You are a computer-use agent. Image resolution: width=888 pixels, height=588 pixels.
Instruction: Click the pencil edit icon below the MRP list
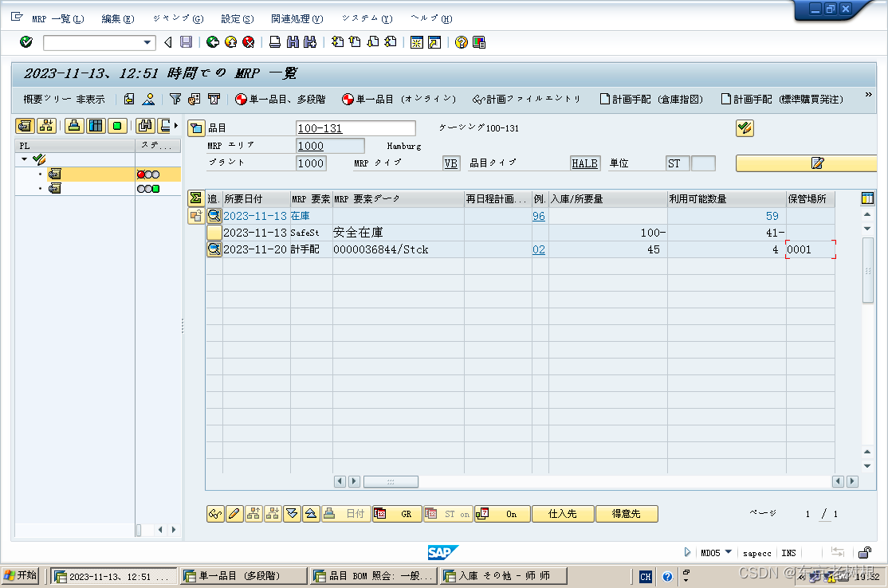coord(234,514)
